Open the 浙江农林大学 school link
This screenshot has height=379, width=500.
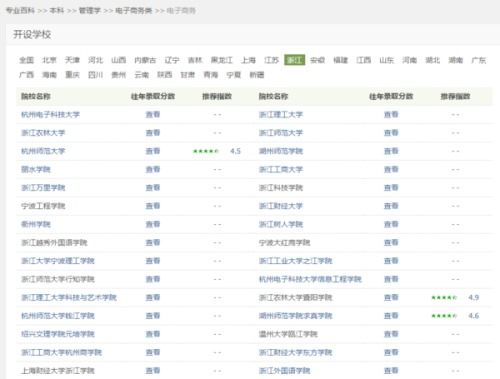pos(43,133)
